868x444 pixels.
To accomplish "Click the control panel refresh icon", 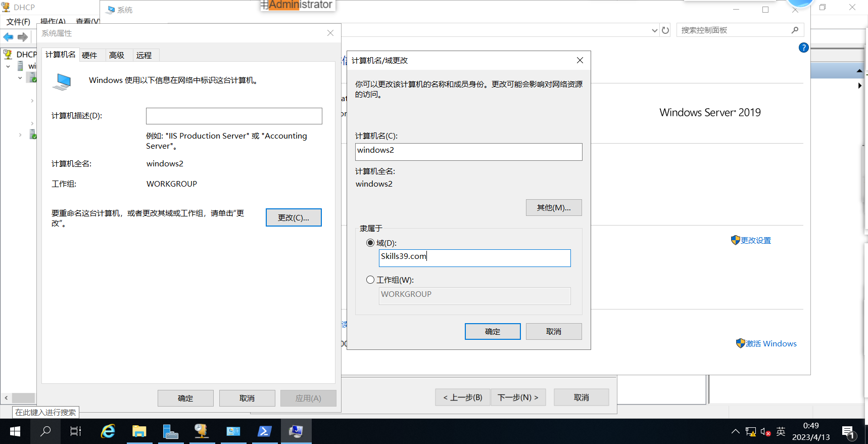I will (x=665, y=30).
